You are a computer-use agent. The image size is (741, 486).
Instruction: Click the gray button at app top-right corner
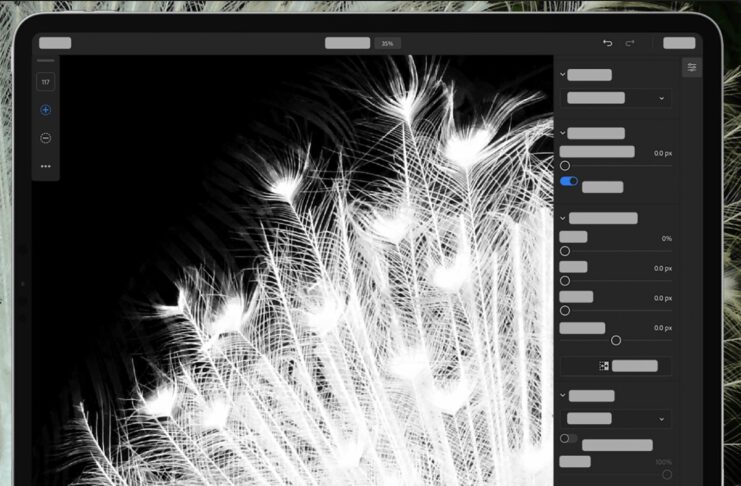tap(679, 43)
